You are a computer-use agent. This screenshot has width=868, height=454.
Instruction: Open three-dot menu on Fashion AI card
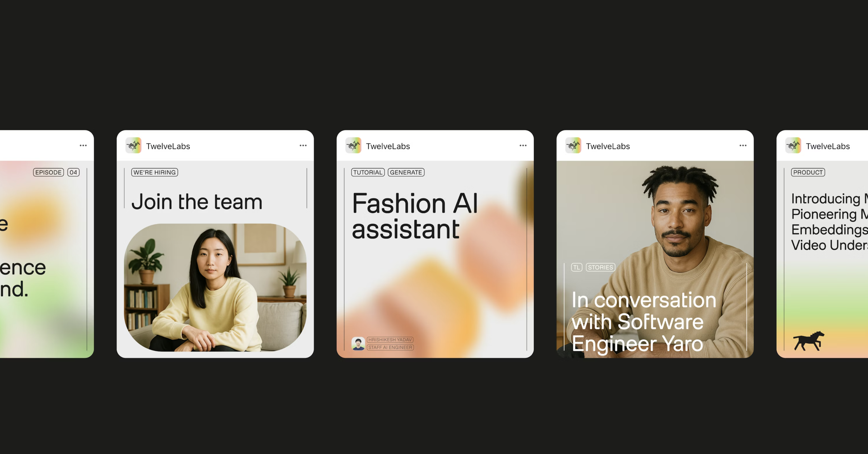coord(523,146)
